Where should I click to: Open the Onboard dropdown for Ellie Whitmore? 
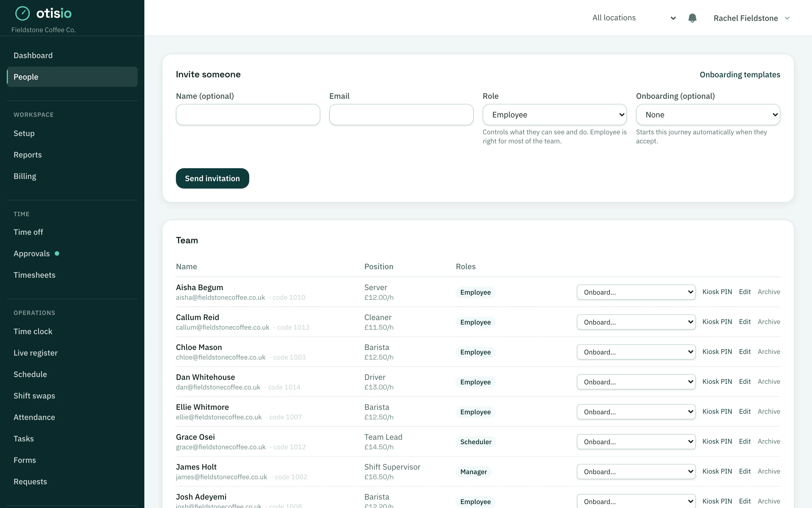tap(636, 411)
